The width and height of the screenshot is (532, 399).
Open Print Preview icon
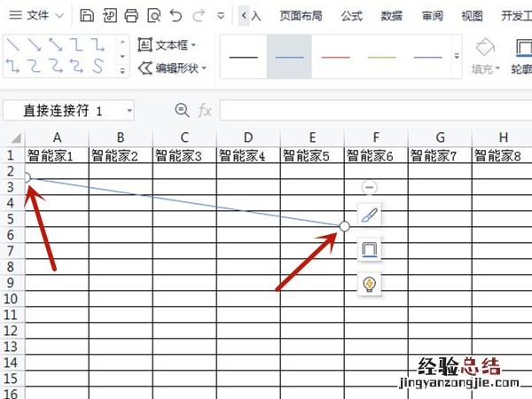(153, 16)
